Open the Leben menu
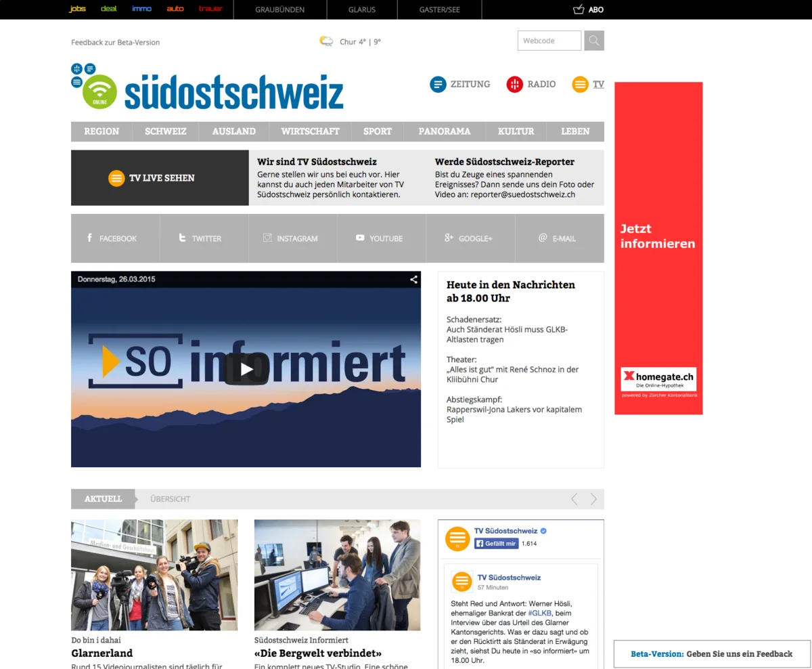812x669 pixels. [x=576, y=131]
